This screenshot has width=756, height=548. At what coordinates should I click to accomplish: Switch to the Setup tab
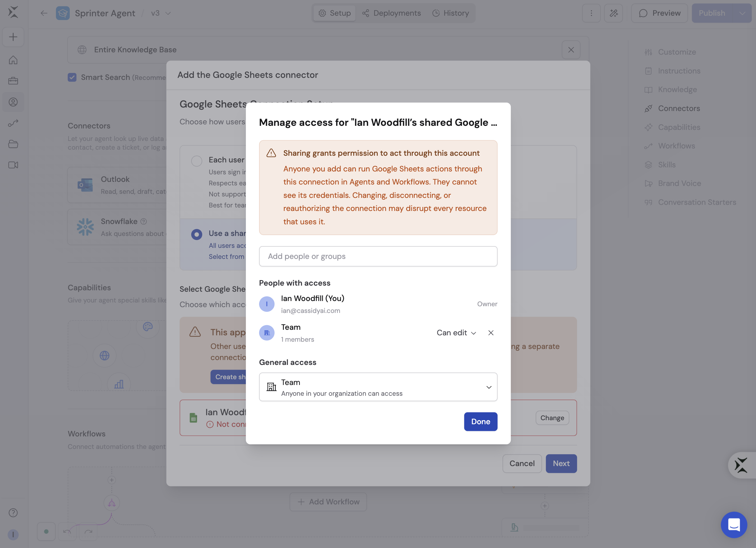pos(334,13)
